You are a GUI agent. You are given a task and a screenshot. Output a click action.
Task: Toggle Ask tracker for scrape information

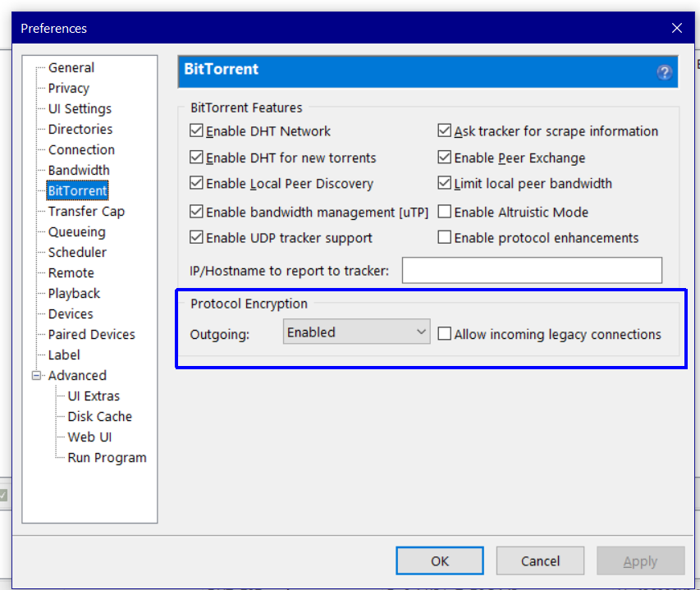444,131
